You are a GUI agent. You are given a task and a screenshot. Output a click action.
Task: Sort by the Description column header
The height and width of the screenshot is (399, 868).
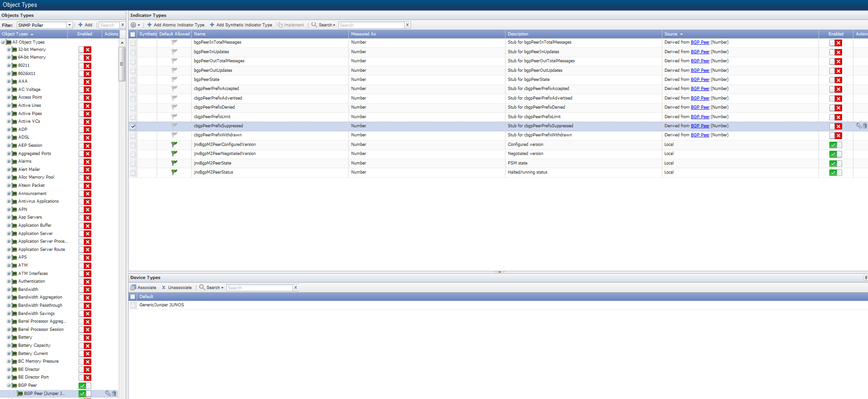pyautogui.click(x=584, y=34)
